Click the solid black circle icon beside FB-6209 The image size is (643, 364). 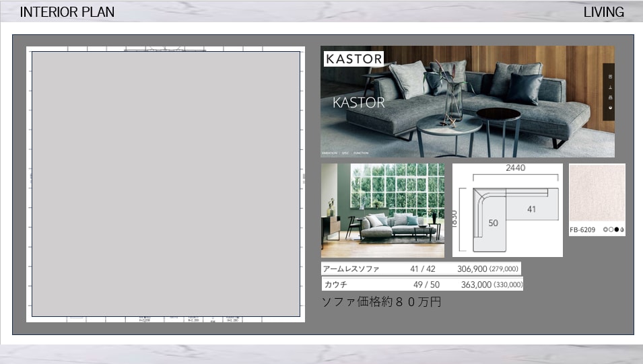point(616,229)
